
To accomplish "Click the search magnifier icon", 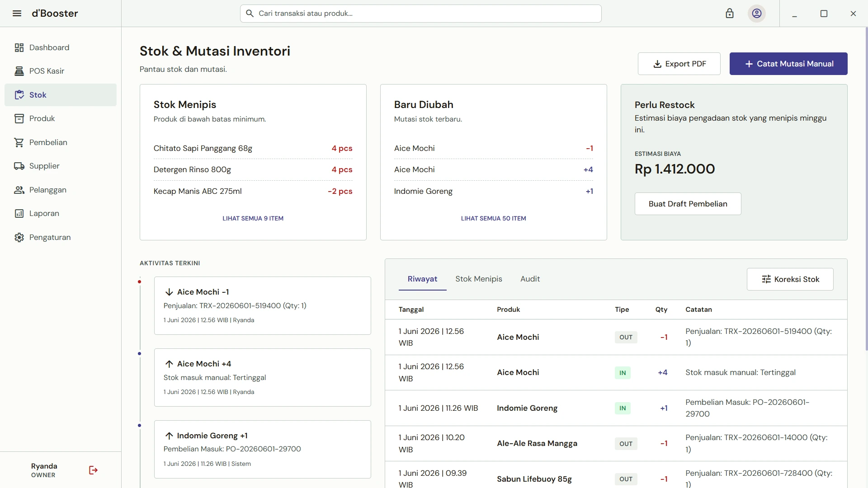I will point(250,14).
